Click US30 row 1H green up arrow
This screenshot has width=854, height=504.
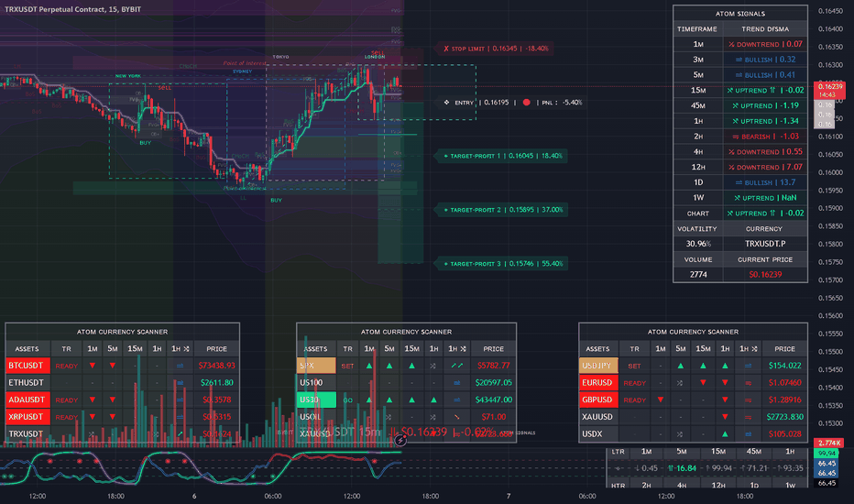click(433, 400)
